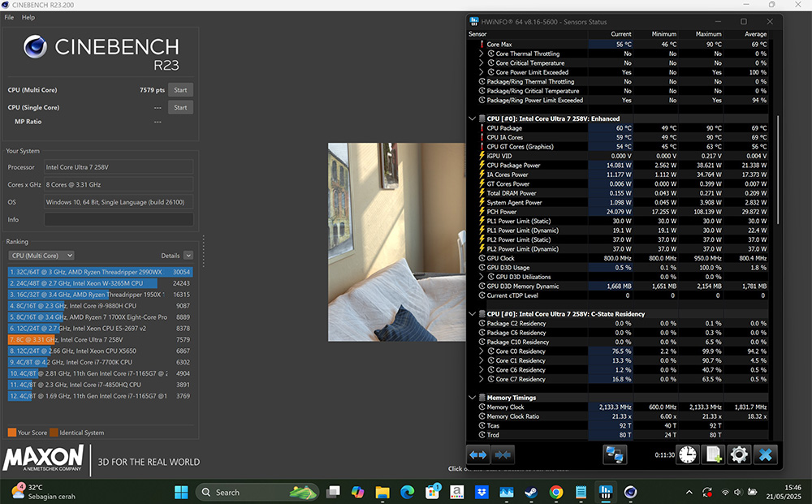Click HWiNFO vertical scrollbar
812x504 pixels.
pyautogui.click(x=777, y=170)
